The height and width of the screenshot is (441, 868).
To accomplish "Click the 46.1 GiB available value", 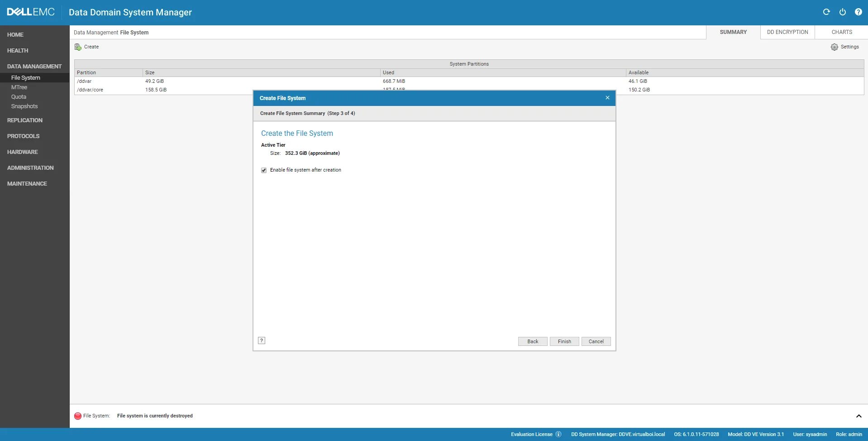I will 638,81.
